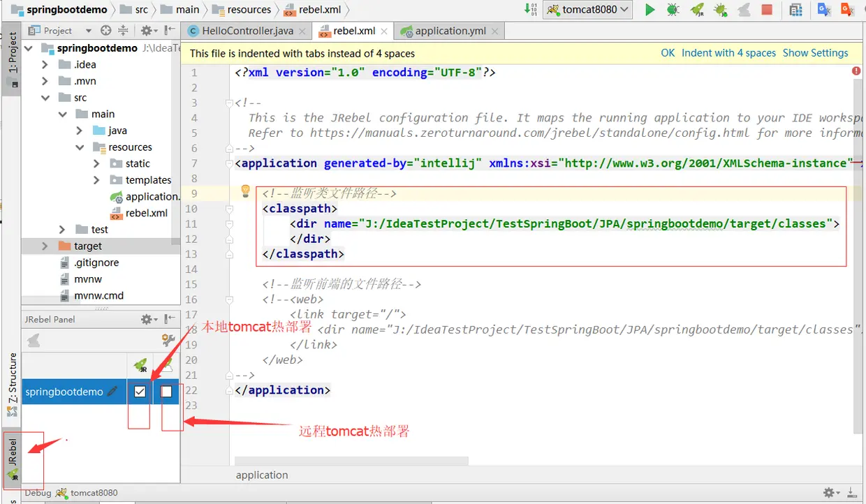Stop the application with the red square
The image size is (866, 504).
point(767,10)
